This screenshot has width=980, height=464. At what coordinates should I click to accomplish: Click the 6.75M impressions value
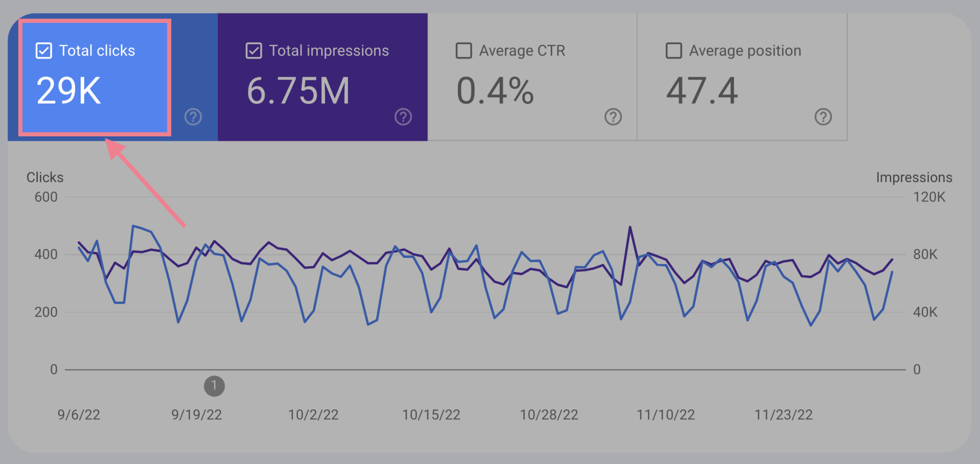(299, 90)
